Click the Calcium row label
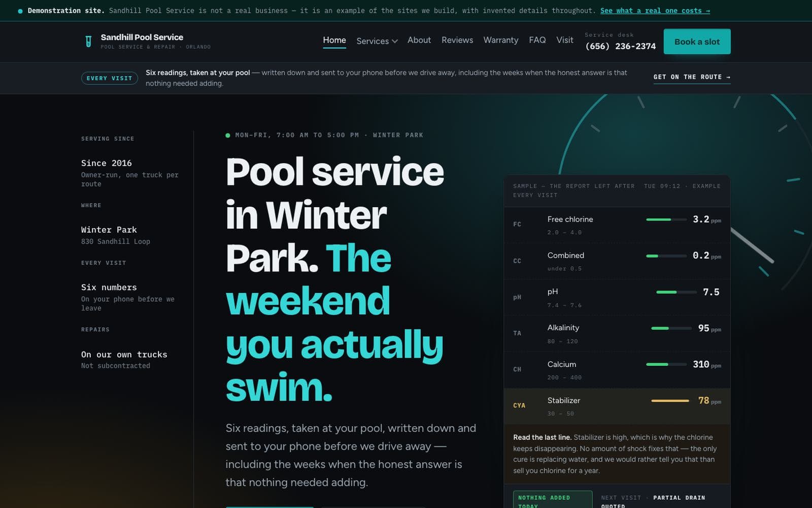This screenshot has width=812, height=508. pos(562,364)
